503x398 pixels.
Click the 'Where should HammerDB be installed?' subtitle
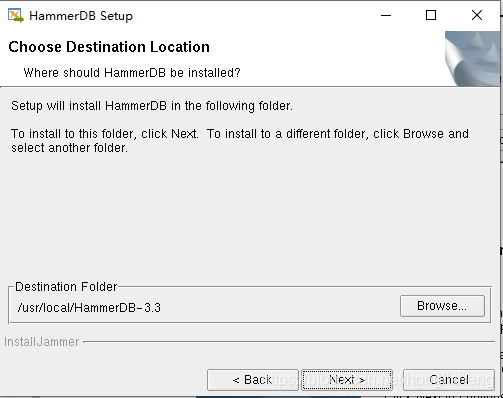[x=132, y=72]
